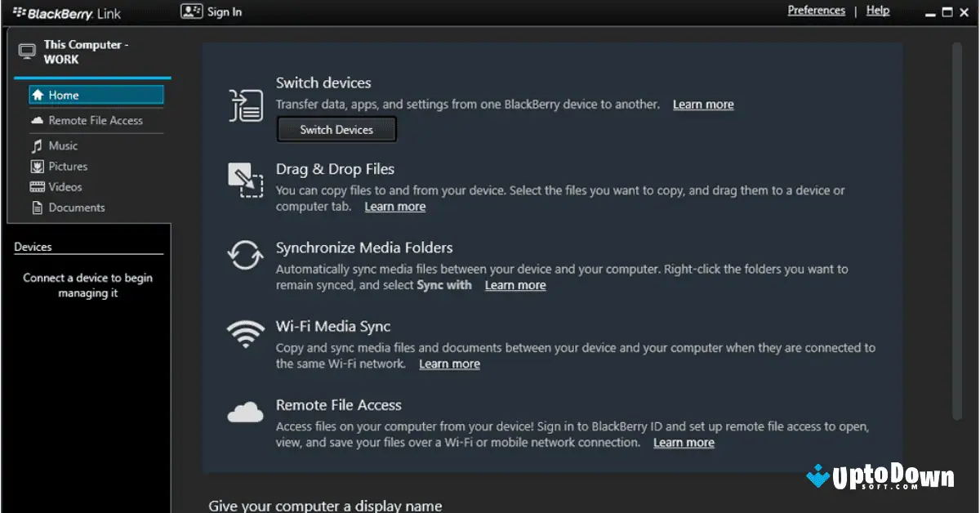980x513 pixels.
Task: Open the Documents sidebar icon
Action: (39, 207)
